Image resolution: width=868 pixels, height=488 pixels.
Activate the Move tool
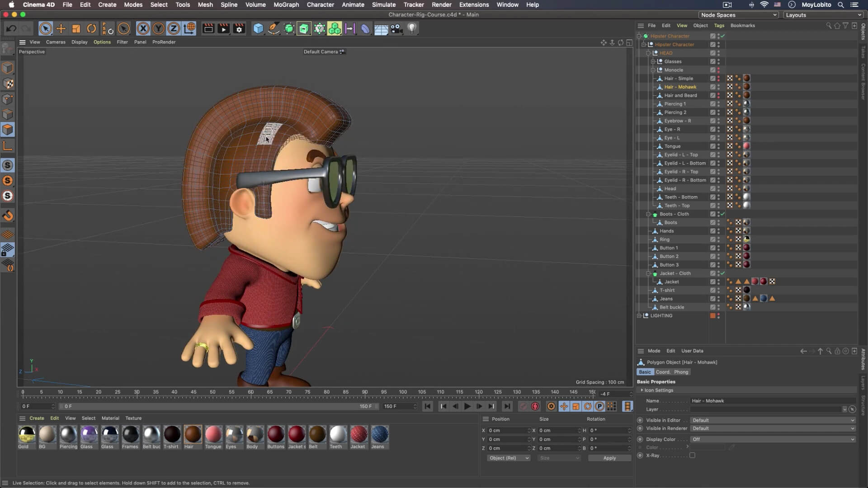pos(61,28)
